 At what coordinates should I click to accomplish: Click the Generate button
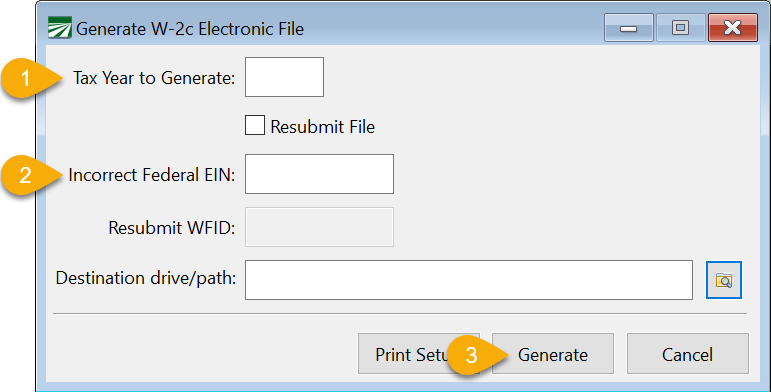553,354
